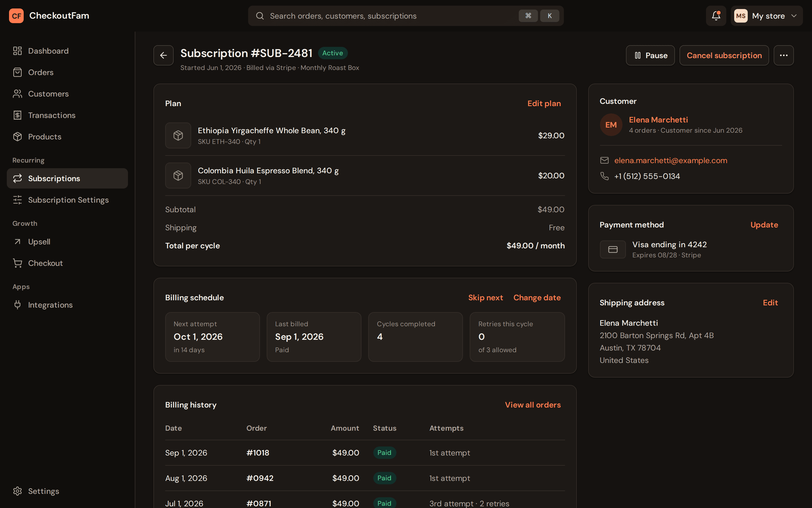This screenshot has height=508, width=812.
Task: Click the Products box icon
Action: 17,137
